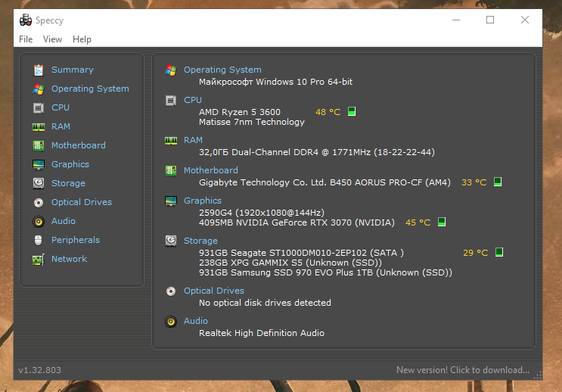Click the Graphics monitor icon in summary panel
Screen dimensions: 562x392
point(171,201)
